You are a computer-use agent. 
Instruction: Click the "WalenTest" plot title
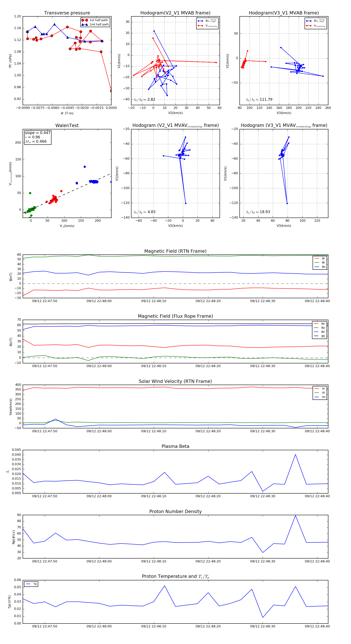[x=67, y=125]
